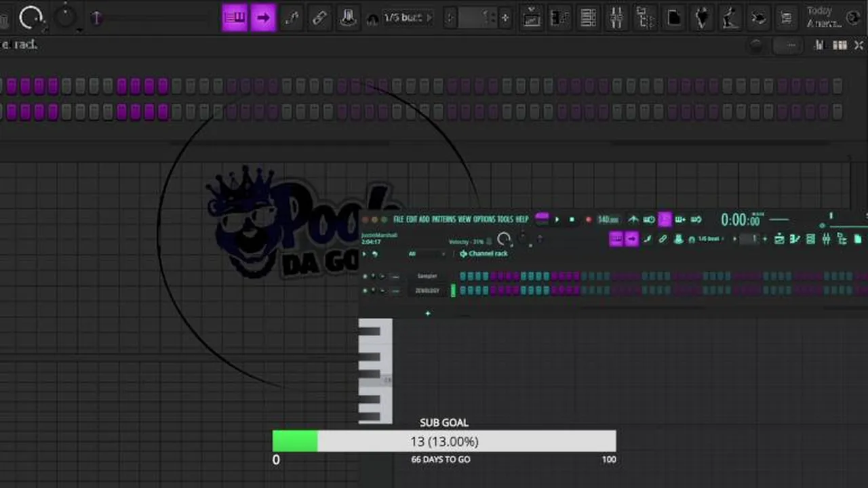Click the link icon in small window toolbar
The image size is (868, 488).
tap(663, 239)
